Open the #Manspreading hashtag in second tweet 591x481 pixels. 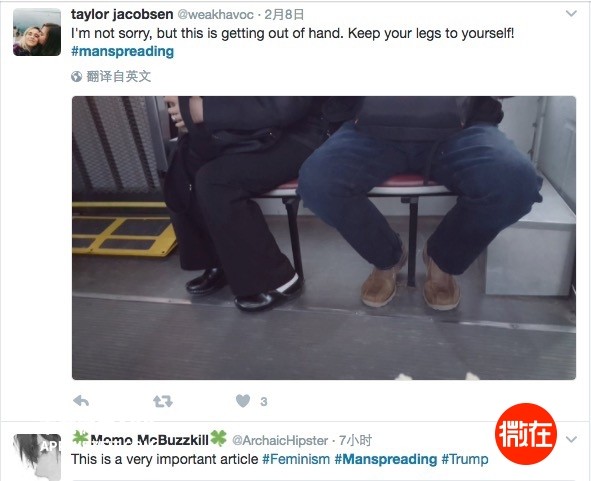386,459
